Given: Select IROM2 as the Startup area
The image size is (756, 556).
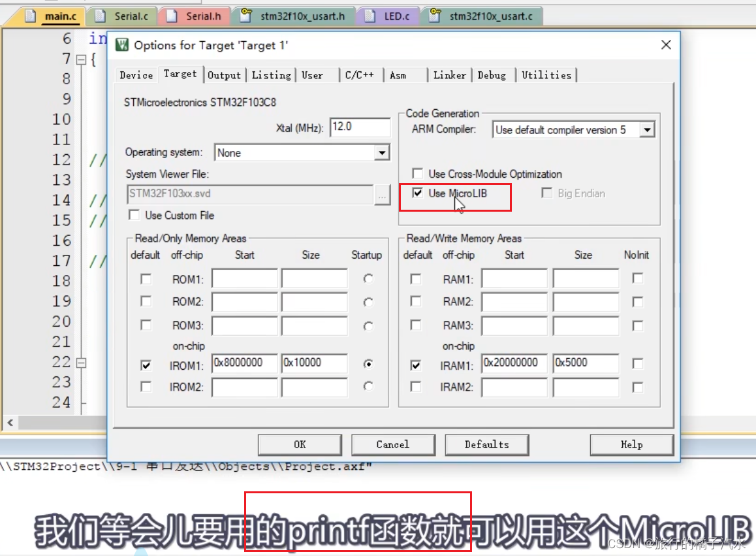Looking at the screenshot, I should click(x=368, y=386).
